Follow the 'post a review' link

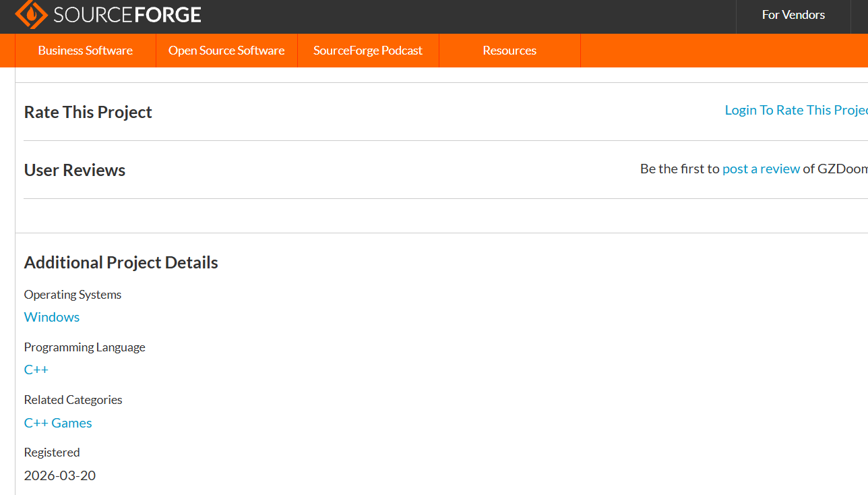tap(761, 169)
